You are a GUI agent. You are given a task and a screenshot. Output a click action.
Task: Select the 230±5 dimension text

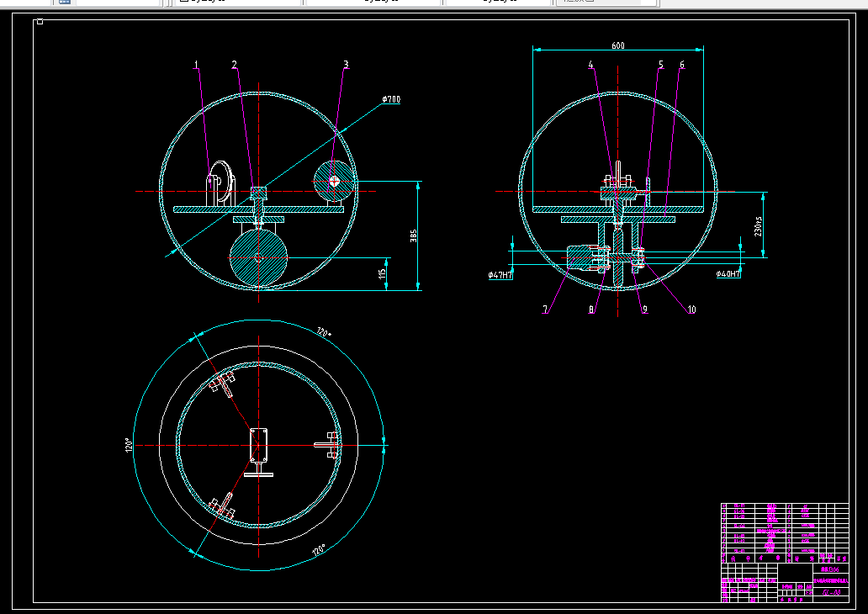point(759,226)
